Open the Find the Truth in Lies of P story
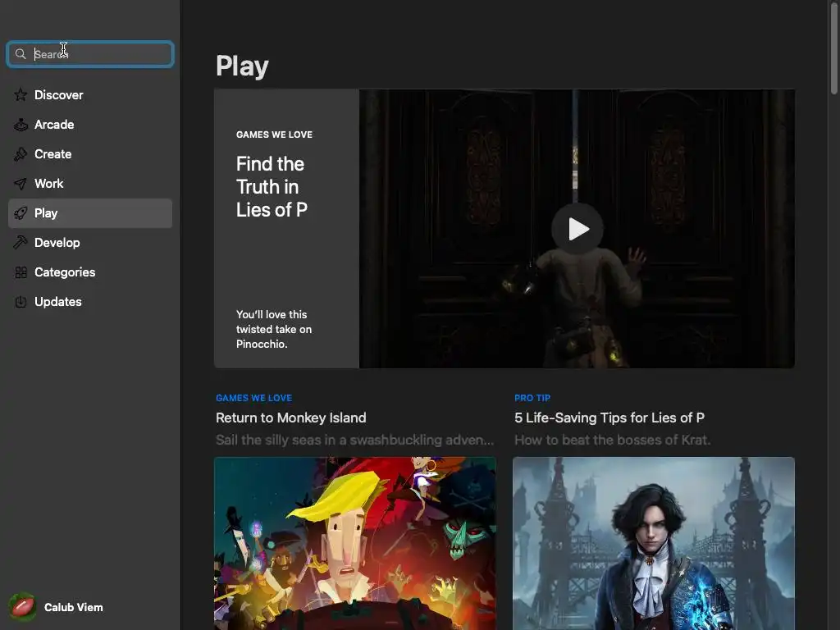This screenshot has height=630, width=840. click(271, 187)
